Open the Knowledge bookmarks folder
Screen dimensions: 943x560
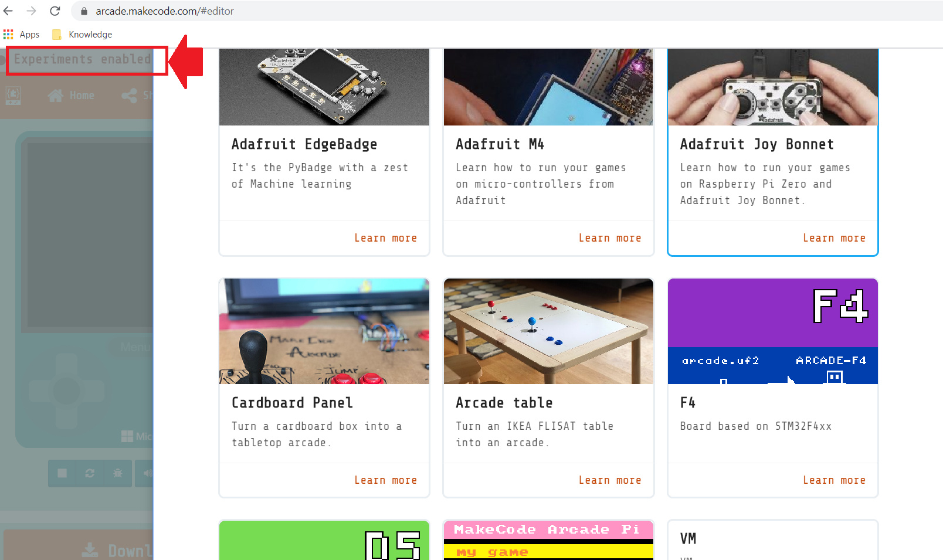pos(83,35)
